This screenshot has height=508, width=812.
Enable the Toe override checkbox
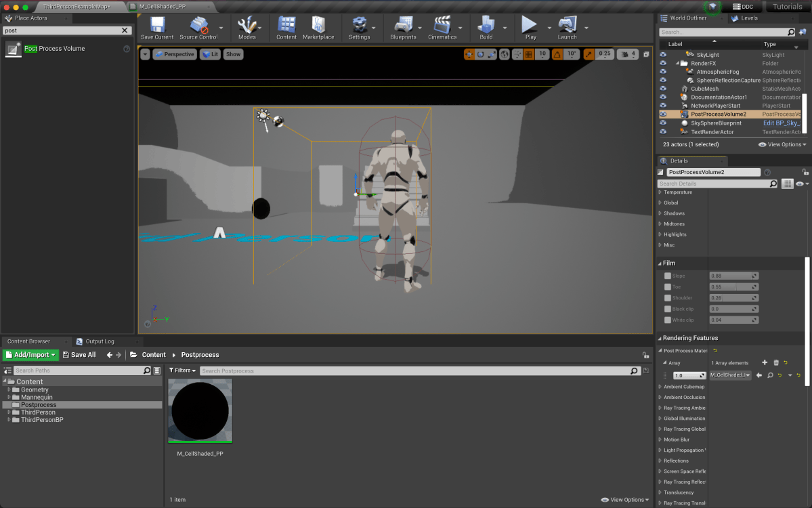(668, 287)
